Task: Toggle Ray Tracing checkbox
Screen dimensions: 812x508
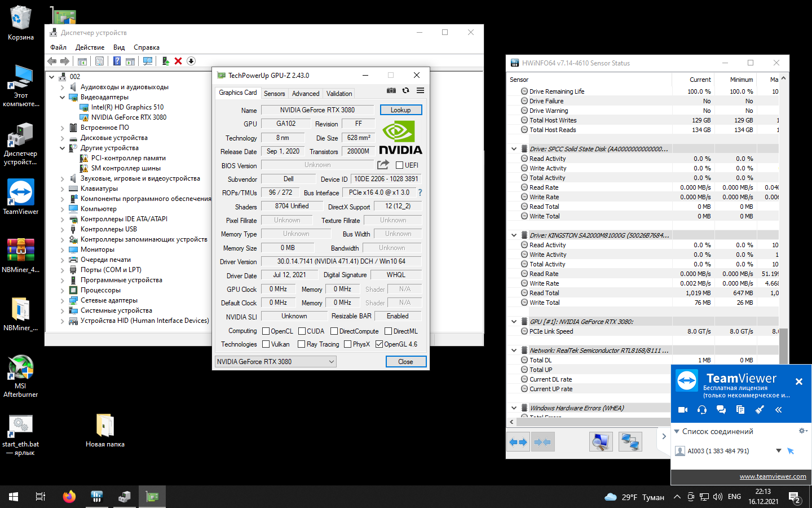Action: tap(301, 344)
